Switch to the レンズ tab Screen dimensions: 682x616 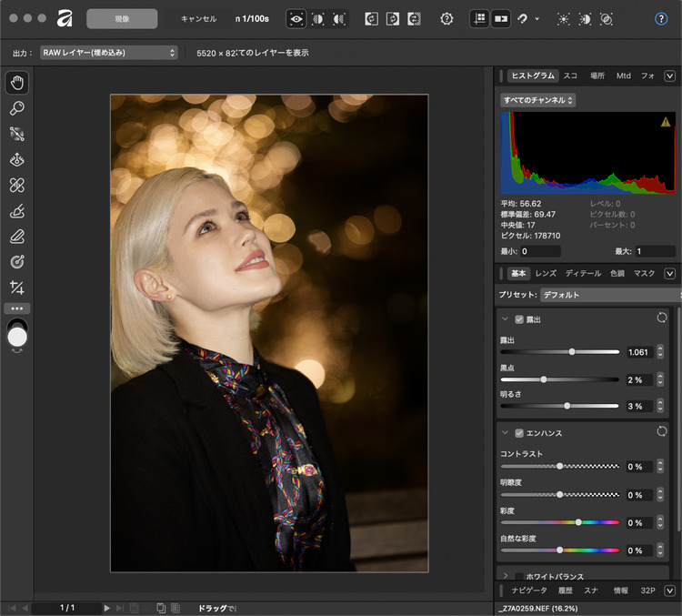pyautogui.click(x=546, y=273)
